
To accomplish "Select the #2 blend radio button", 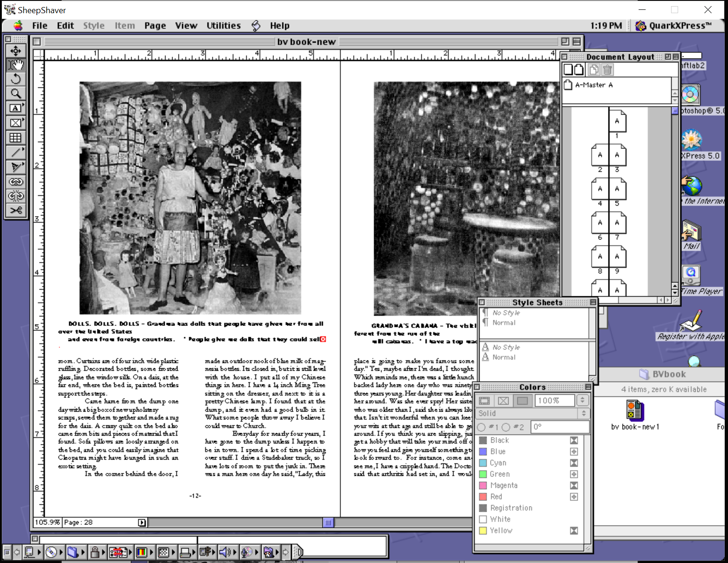I will click(506, 427).
